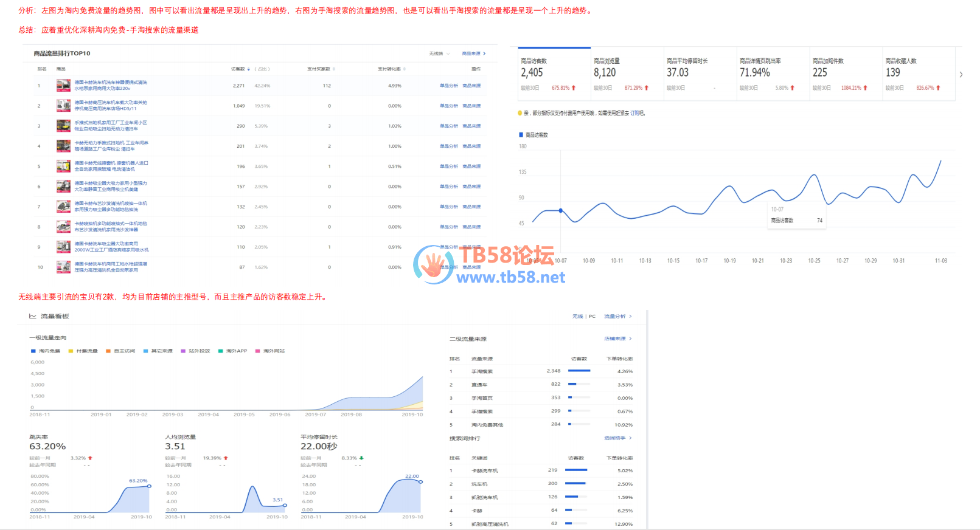Sort by 访客数 column arrow
980x530 pixels.
click(x=249, y=69)
